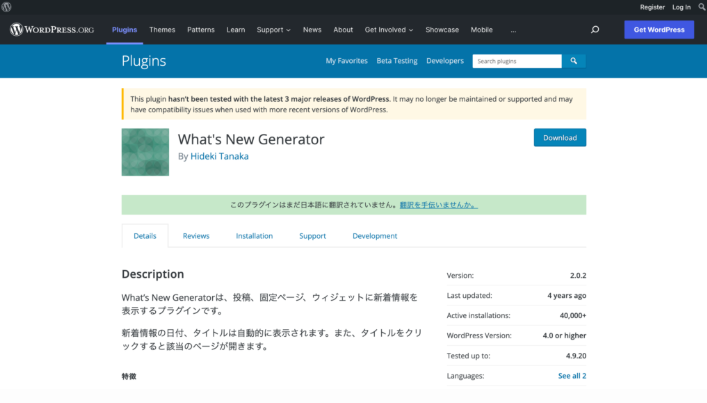Click the tested up to value 4.9.20
The height and width of the screenshot is (403, 707).
(x=576, y=356)
